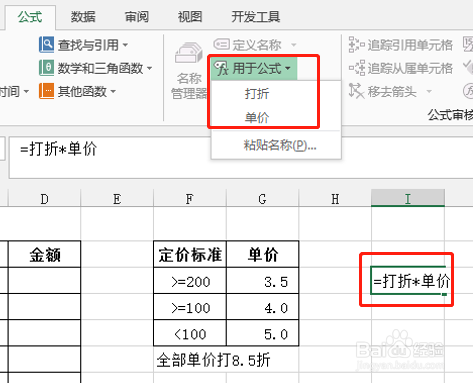473x383 pixels.
Task: Expand the 查找与引用 dropdown arrow
Action: [125, 45]
